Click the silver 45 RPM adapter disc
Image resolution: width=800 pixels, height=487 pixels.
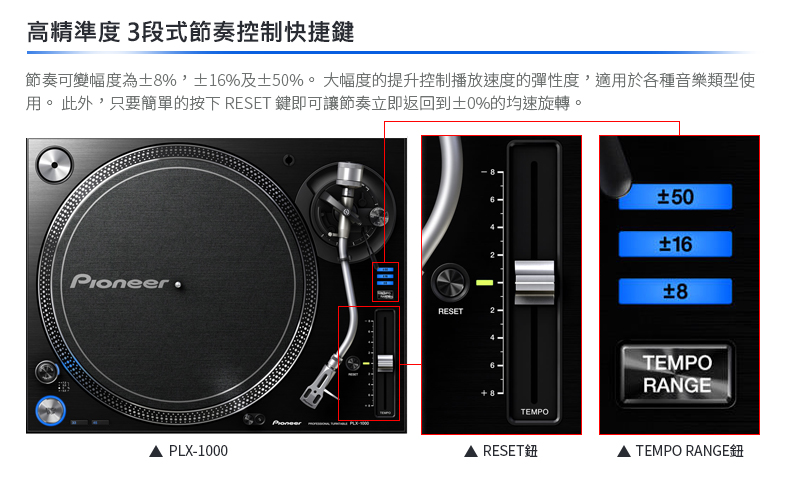[55, 165]
